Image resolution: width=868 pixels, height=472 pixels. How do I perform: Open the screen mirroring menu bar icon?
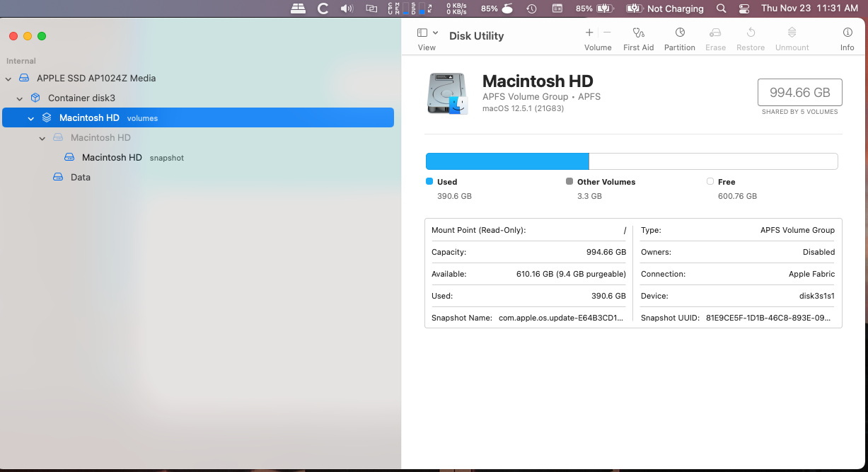[371, 8]
